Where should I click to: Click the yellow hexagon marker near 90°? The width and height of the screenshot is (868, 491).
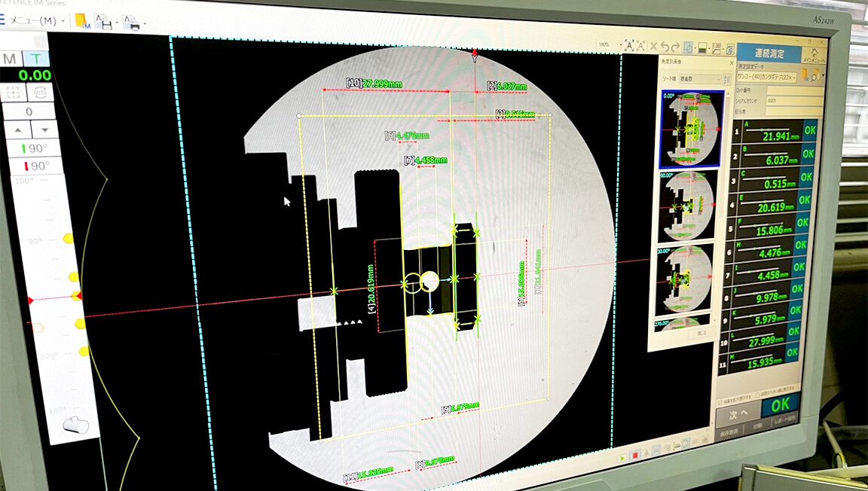pyautogui.click(x=68, y=239)
